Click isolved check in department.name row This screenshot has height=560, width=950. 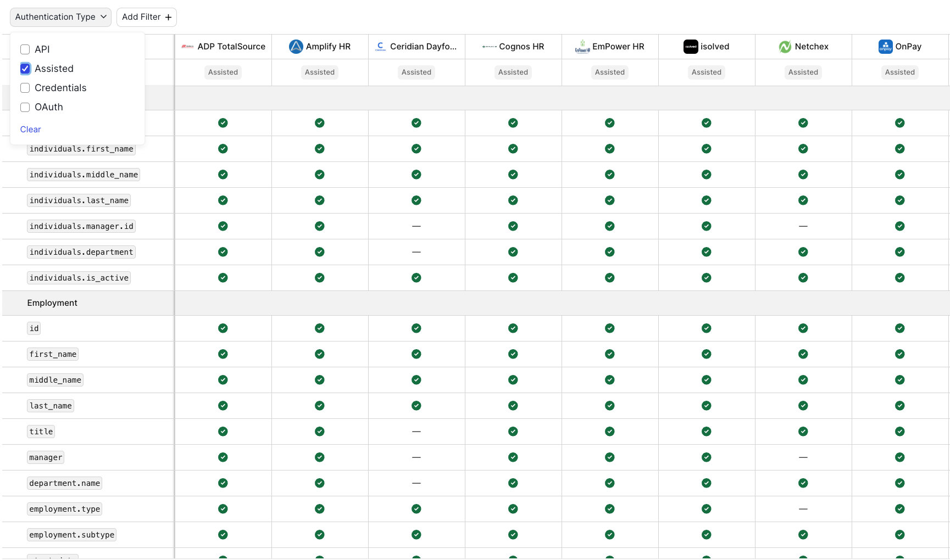pos(707,483)
